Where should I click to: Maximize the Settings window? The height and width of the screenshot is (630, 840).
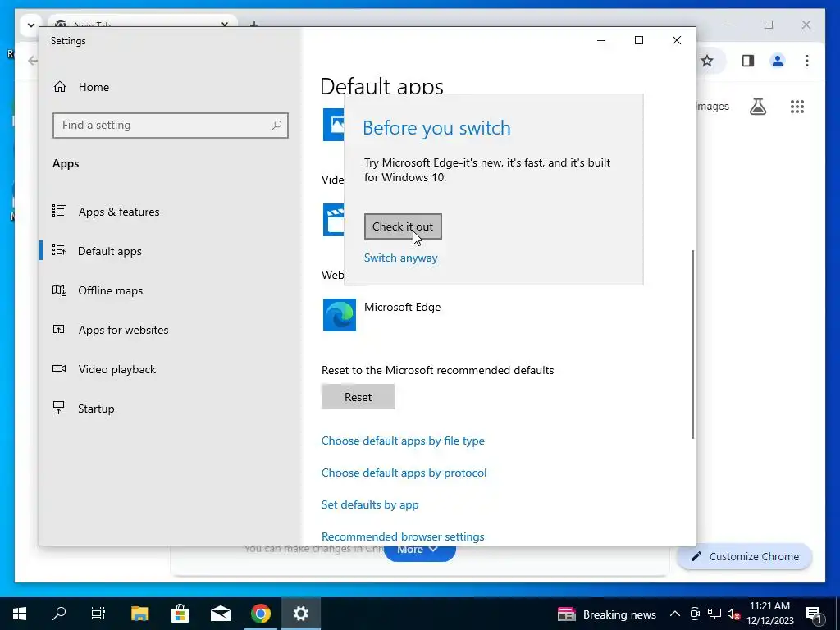pos(638,41)
